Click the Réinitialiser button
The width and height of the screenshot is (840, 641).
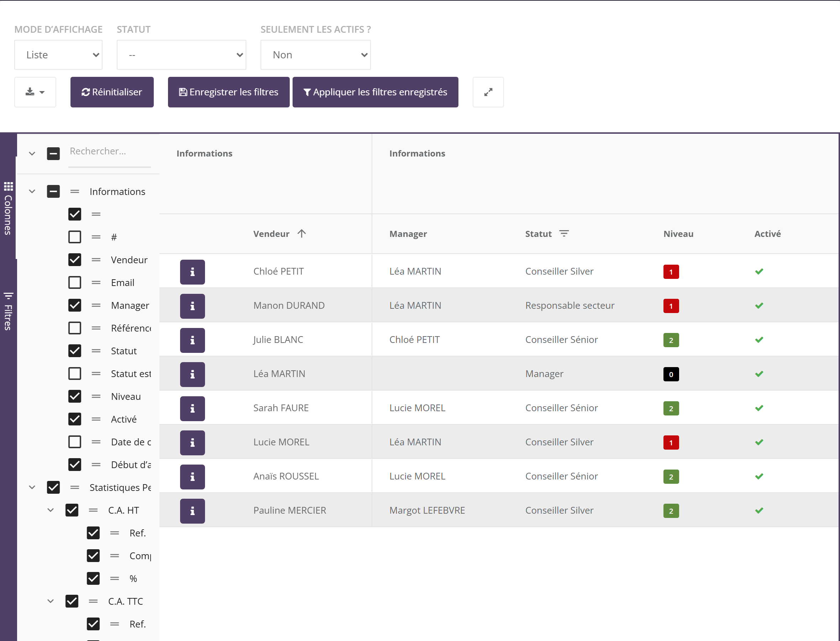click(x=112, y=92)
